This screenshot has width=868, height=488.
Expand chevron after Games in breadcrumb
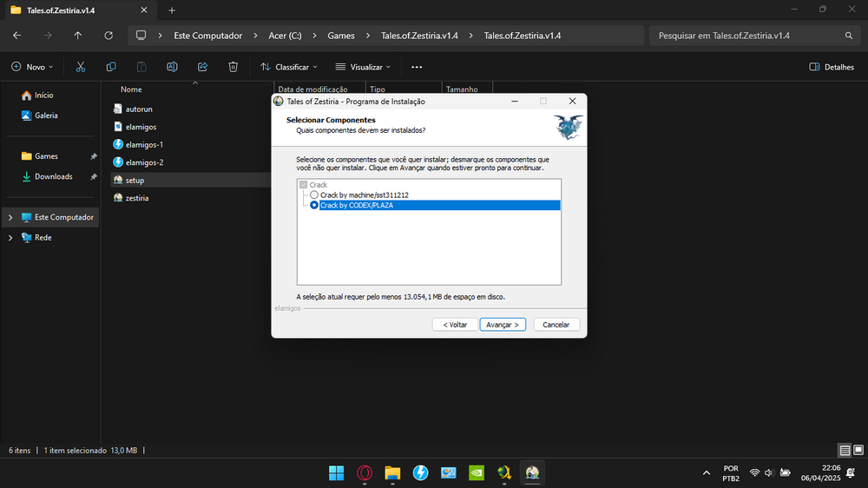pos(367,36)
